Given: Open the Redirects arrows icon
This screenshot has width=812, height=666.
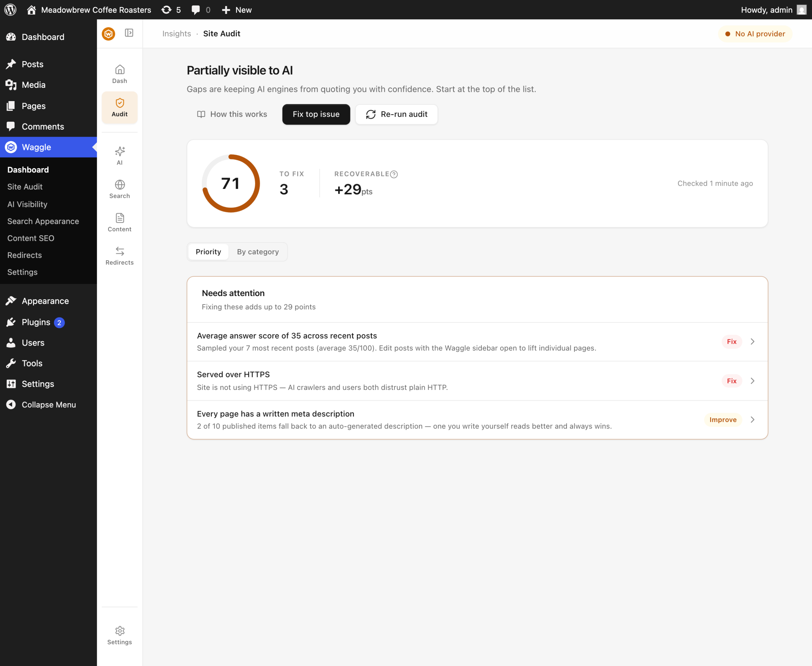Looking at the screenshot, I should pyautogui.click(x=120, y=251).
